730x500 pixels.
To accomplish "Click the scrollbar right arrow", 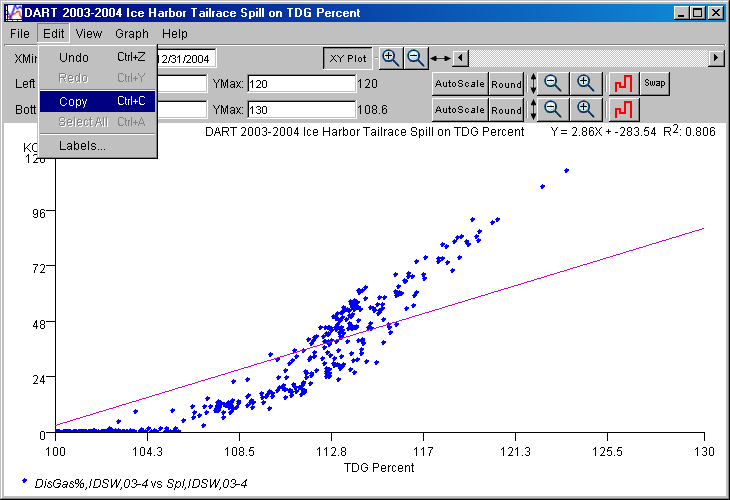I will tap(716, 58).
